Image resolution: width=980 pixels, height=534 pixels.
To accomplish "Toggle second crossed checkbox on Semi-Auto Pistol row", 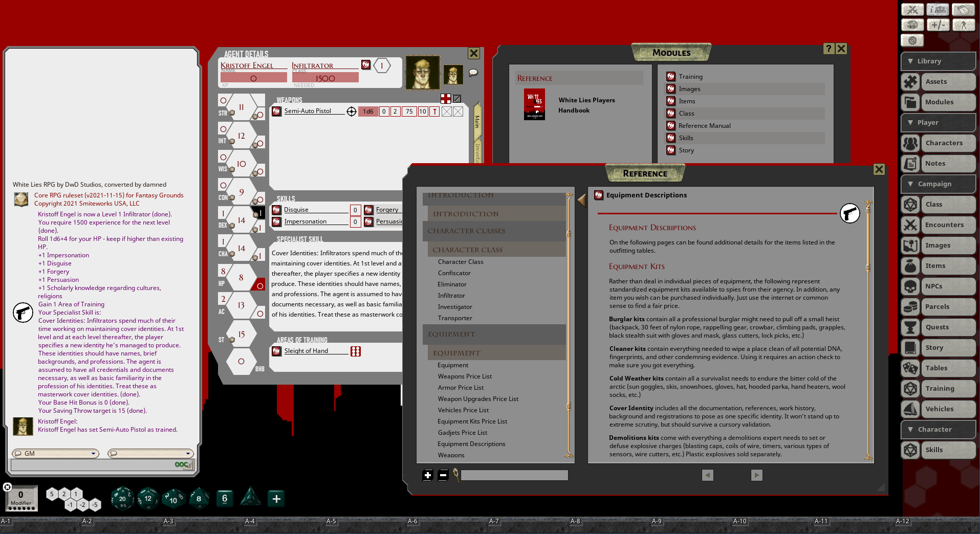I will click(x=458, y=112).
